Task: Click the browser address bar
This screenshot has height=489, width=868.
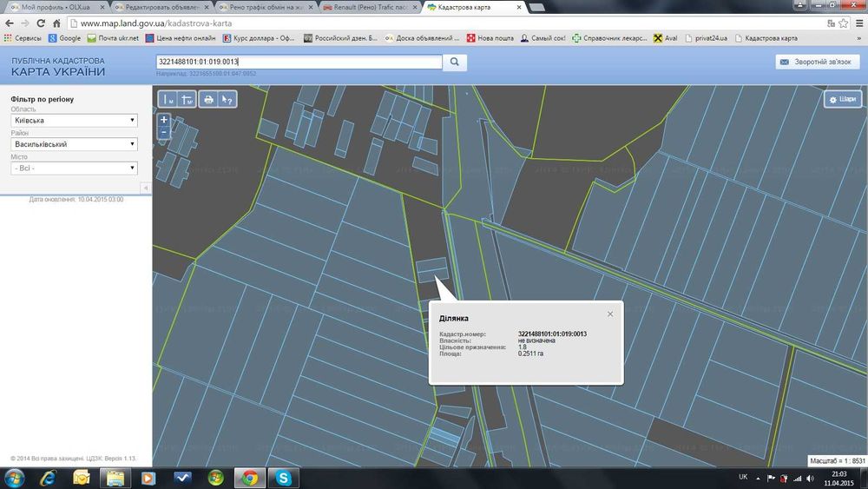Action: 443,23
